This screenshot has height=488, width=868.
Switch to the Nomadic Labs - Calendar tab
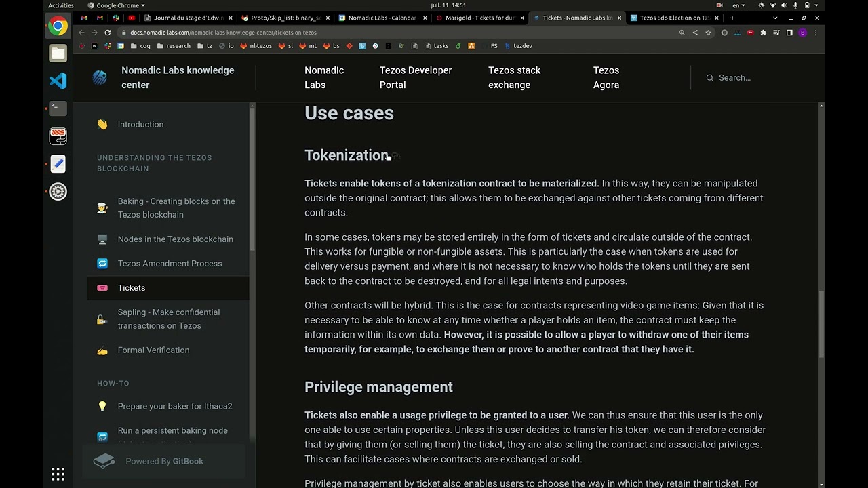pyautogui.click(x=381, y=18)
